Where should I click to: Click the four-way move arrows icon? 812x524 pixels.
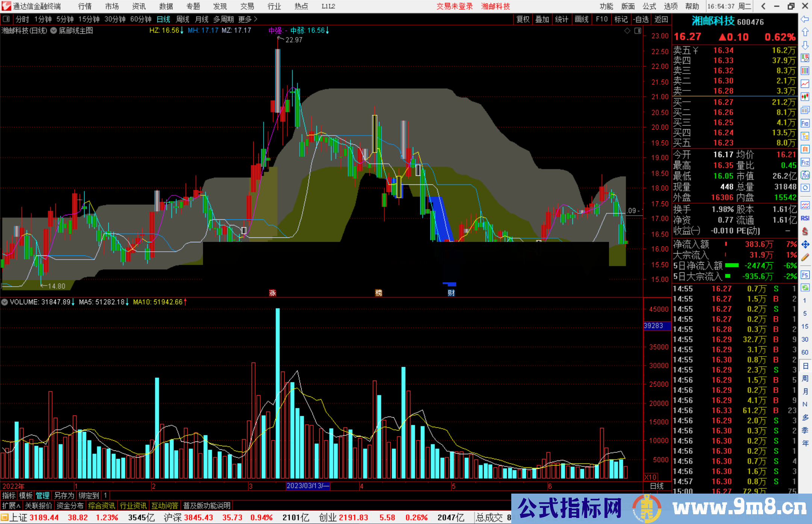click(x=805, y=245)
